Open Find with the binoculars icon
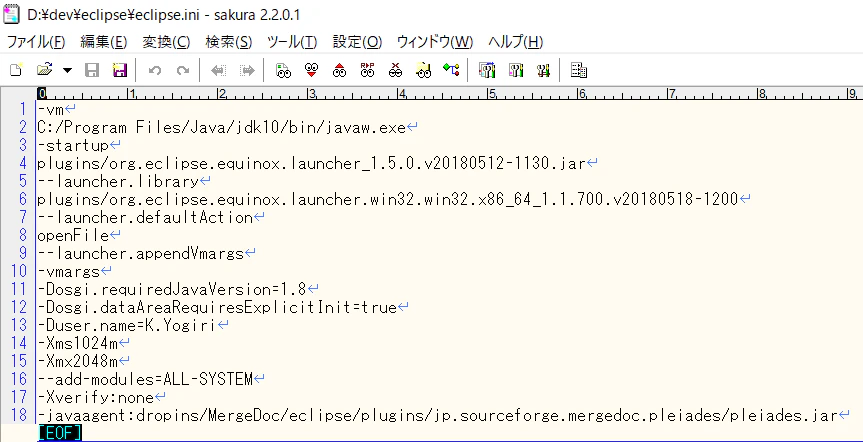863x442 pixels. pos(283,70)
